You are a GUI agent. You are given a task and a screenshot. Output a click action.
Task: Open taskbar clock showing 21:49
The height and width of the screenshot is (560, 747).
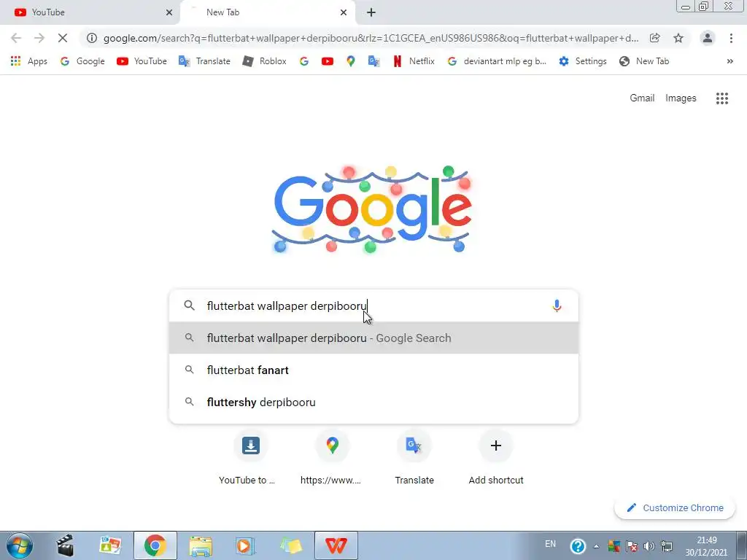(706, 546)
